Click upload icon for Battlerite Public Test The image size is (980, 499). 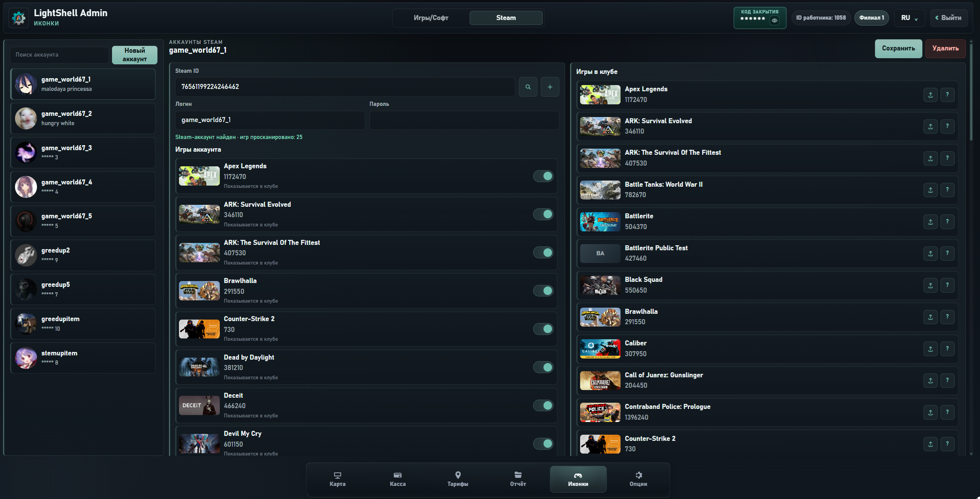pos(930,253)
